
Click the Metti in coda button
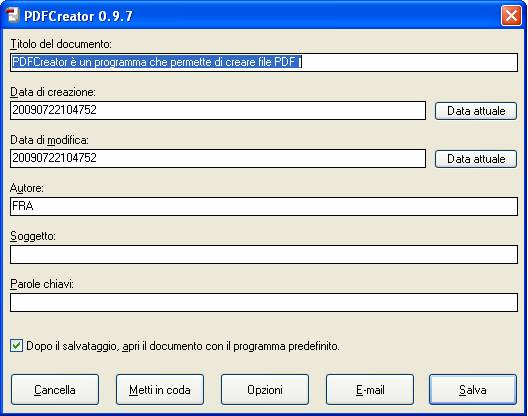click(160, 390)
